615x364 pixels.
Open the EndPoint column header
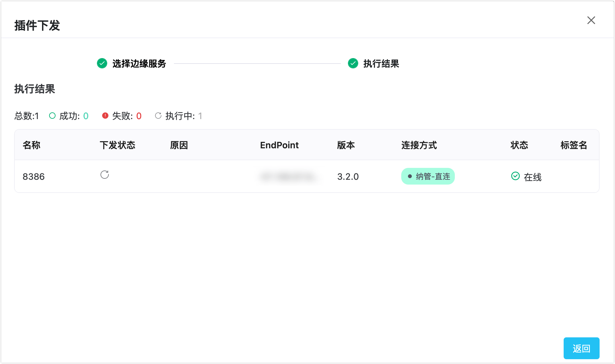279,145
